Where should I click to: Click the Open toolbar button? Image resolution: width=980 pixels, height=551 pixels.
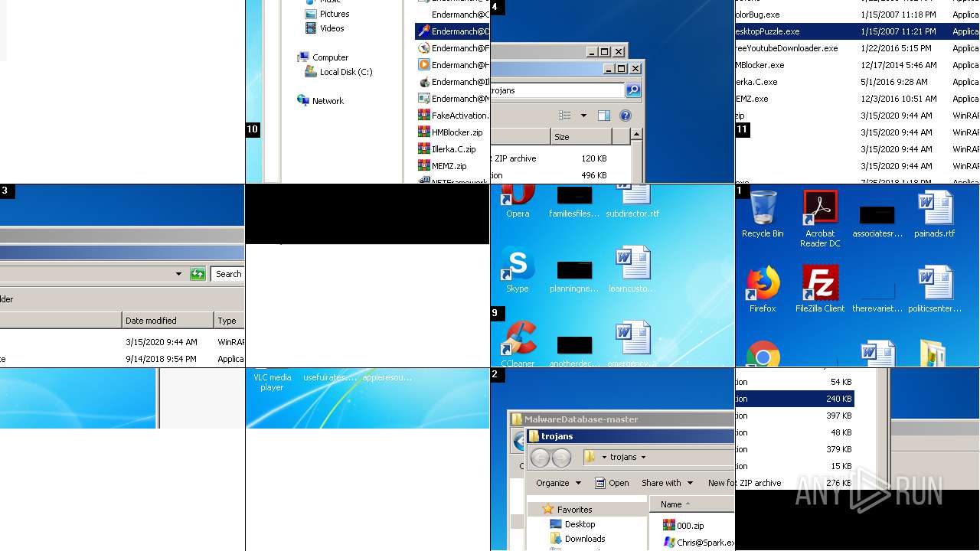(x=612, y=483)
